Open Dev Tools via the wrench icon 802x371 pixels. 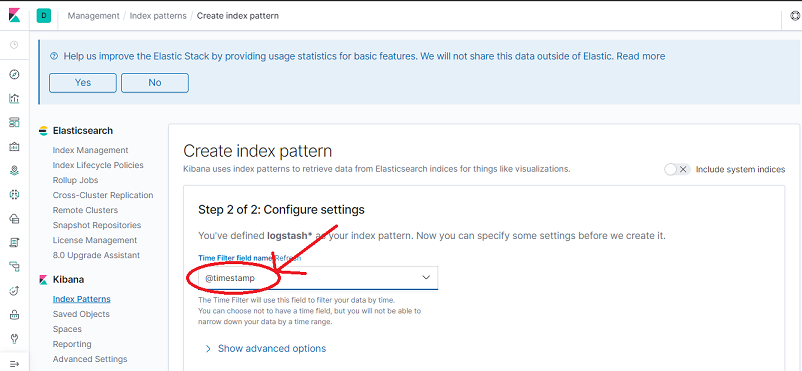(x=14, y=338)
